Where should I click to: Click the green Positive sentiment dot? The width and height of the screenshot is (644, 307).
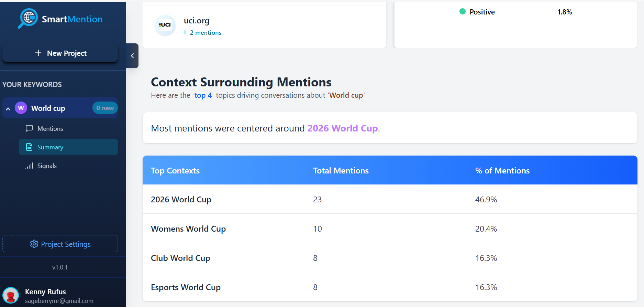pos(463,12)
